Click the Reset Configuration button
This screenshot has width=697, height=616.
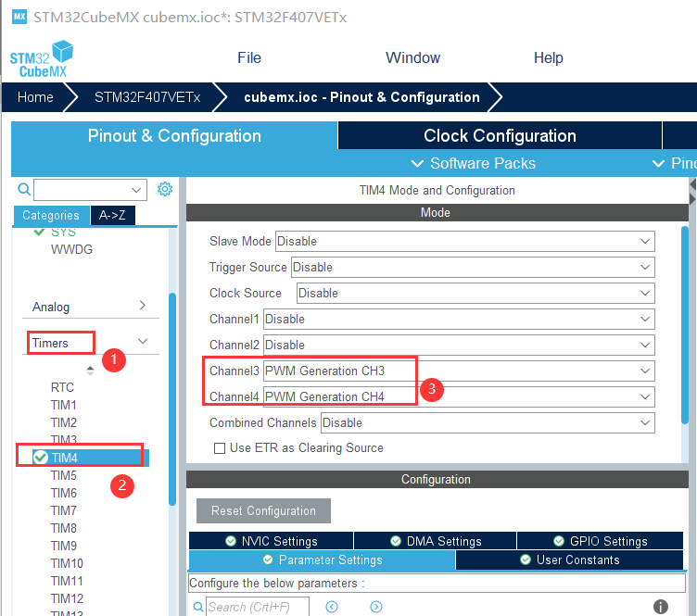pos(263,510)
